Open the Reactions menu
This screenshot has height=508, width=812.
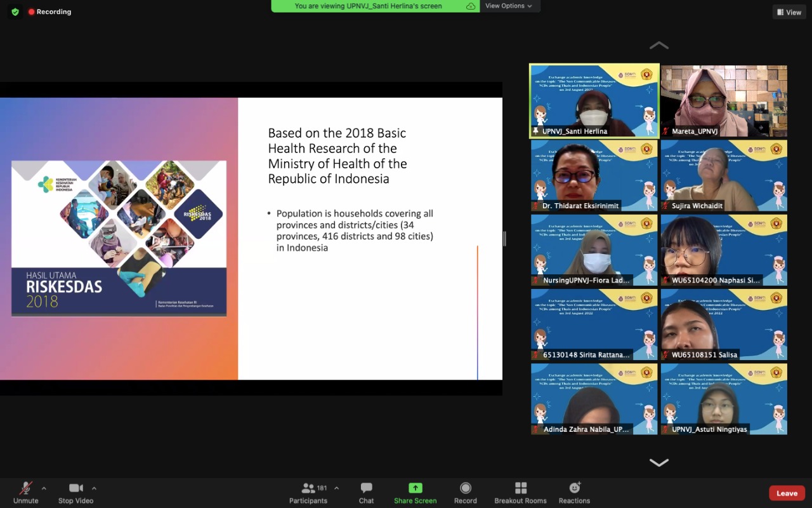pos(574,488)
